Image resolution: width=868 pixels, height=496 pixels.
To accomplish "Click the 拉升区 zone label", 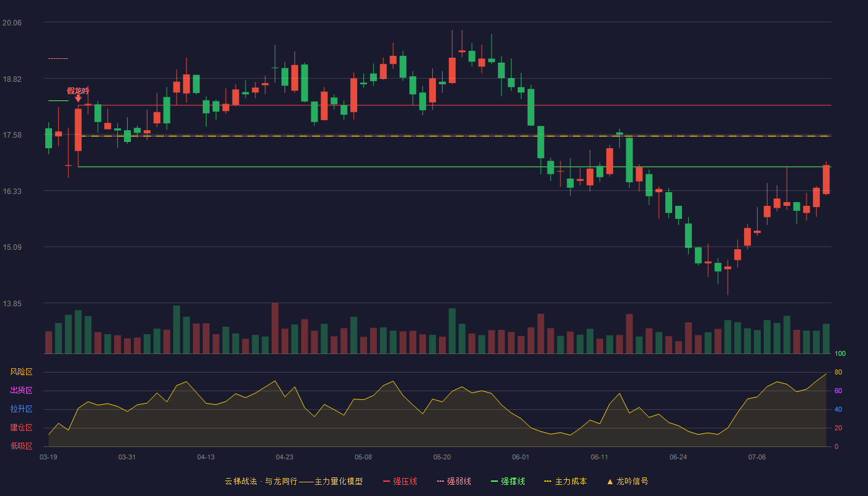I will click(x=21, y=409).
